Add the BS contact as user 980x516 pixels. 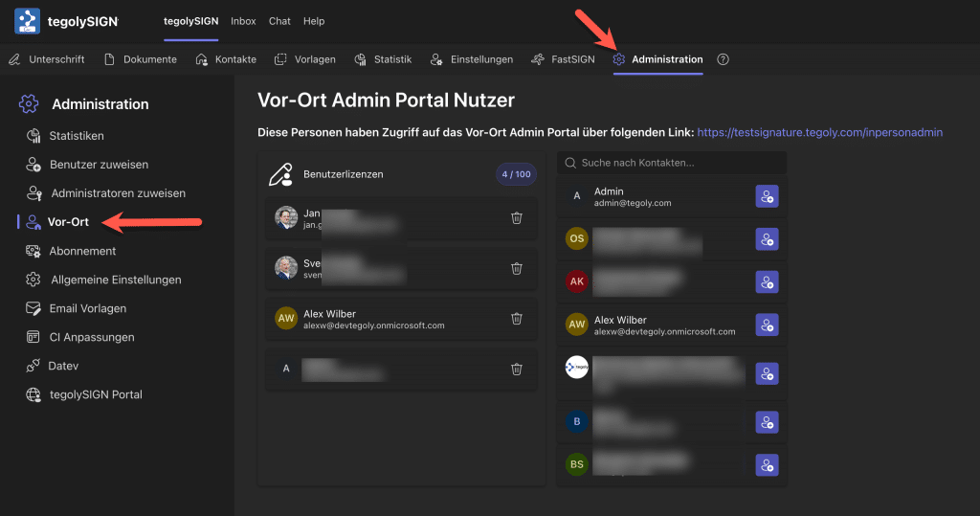coord(767,465)
